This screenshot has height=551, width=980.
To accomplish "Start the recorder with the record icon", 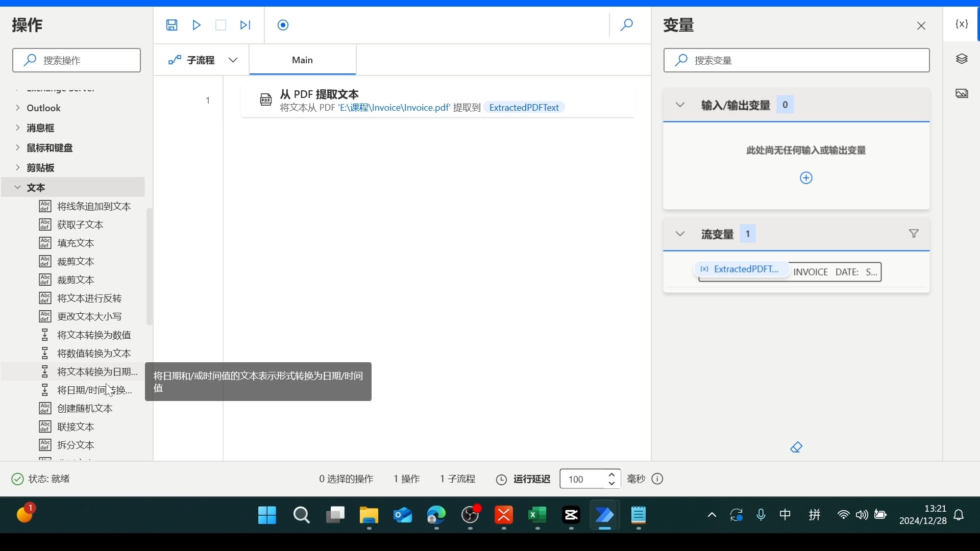I will click(283, 25).
